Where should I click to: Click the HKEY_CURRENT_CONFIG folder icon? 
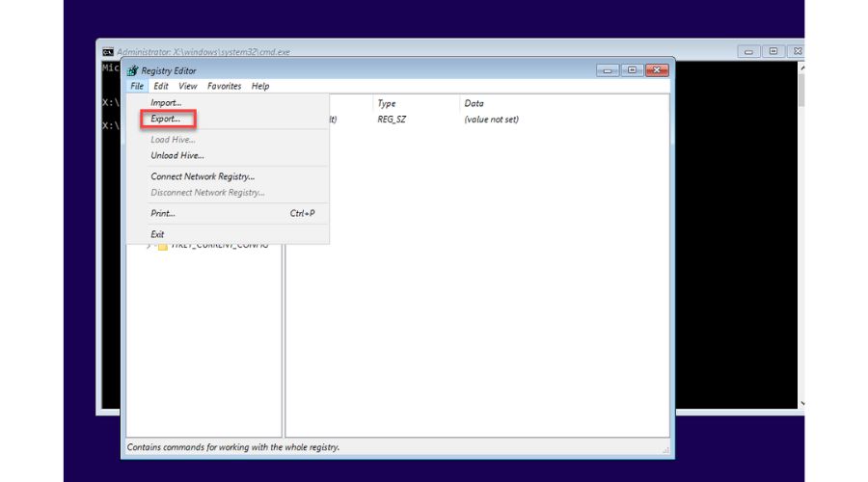[163, 246]
